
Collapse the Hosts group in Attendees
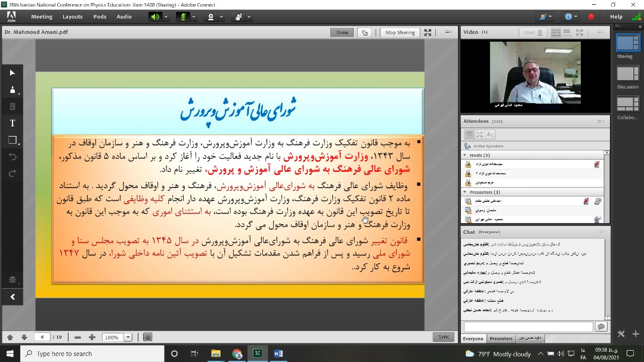point(465,155)
